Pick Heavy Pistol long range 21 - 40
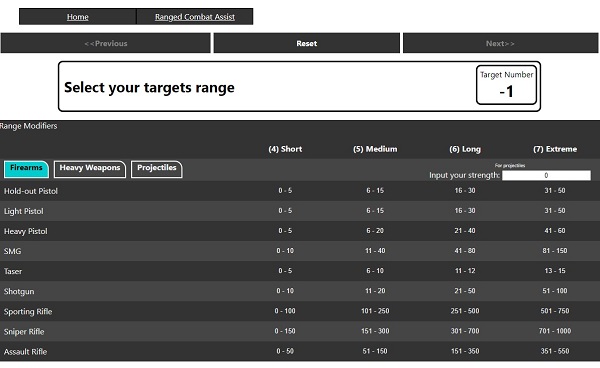 (465, 231)
